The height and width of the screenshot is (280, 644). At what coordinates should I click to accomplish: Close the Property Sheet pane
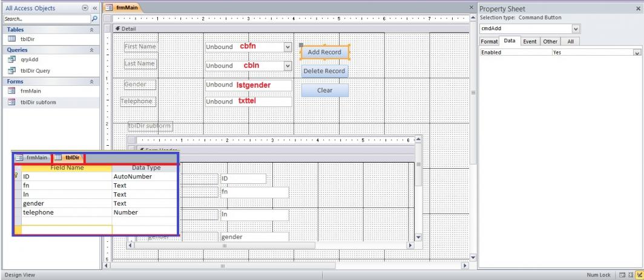[638, 8]
